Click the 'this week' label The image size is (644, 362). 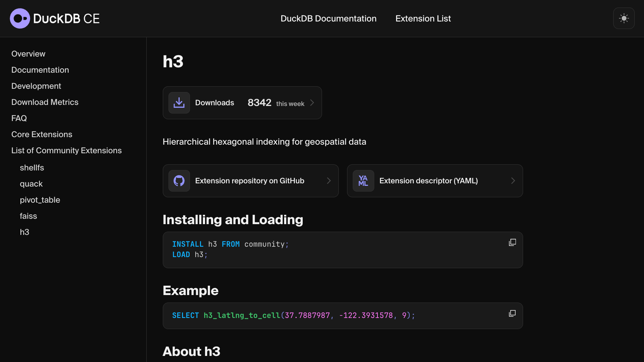[290, 104]
